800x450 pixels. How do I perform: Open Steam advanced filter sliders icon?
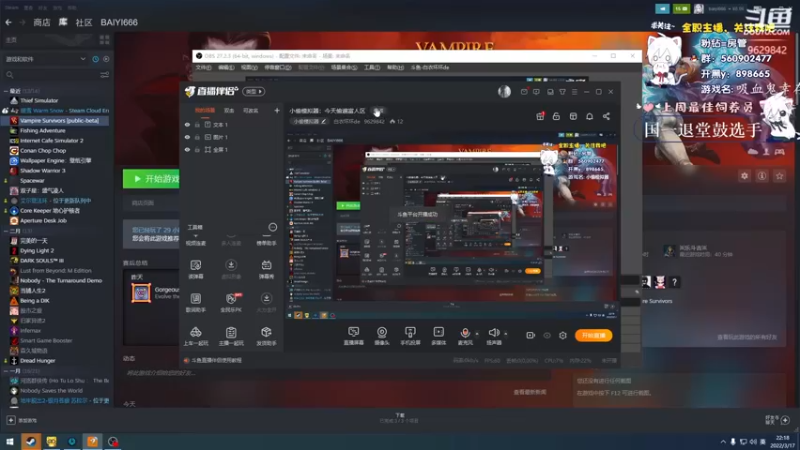tap(105, 75)
